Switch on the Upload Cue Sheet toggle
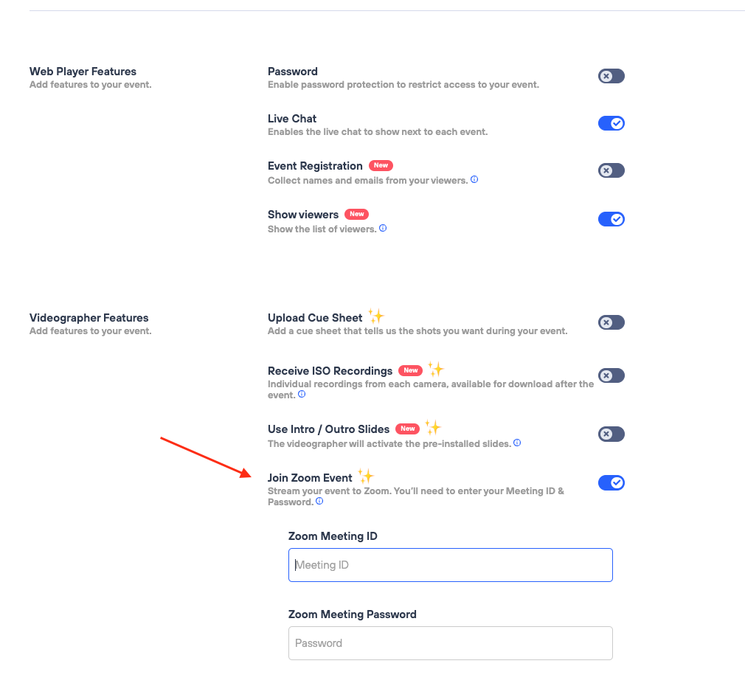 click(611, 322)
